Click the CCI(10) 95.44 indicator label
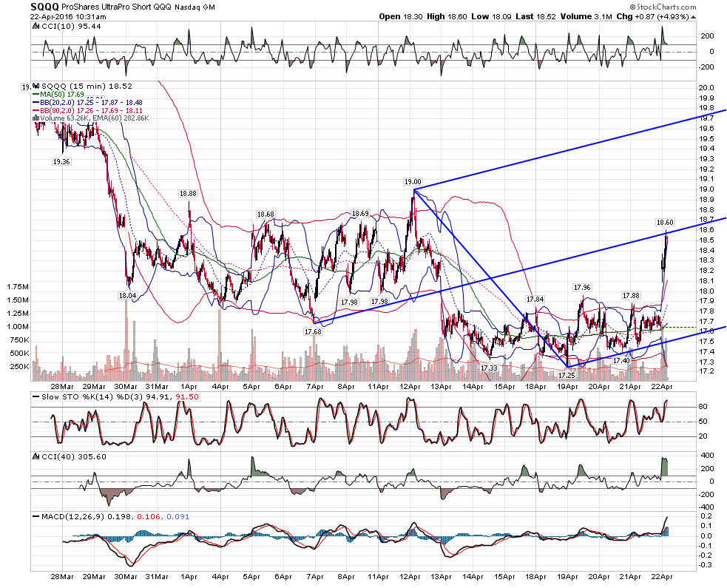 tap(72, 27)
